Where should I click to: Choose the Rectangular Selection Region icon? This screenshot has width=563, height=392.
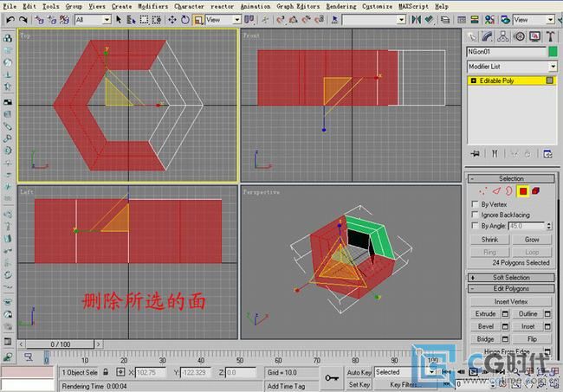[x=144, y=19]
